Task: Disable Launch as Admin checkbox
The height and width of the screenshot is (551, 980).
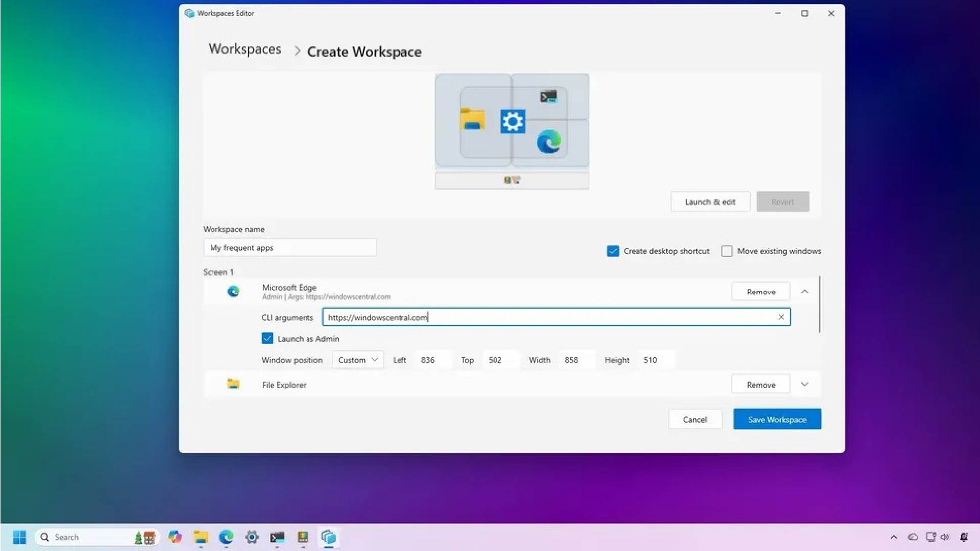Action: pos(267,338)
